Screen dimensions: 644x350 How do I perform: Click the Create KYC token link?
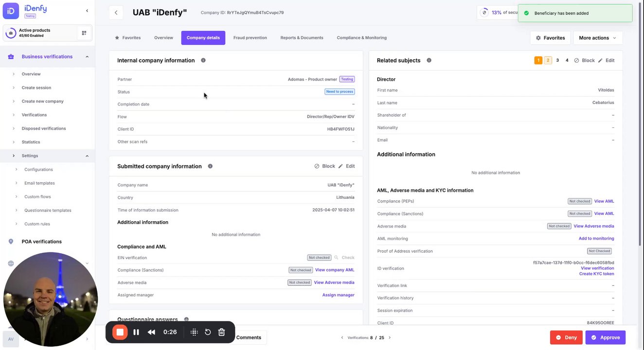(x=596, y=274)
